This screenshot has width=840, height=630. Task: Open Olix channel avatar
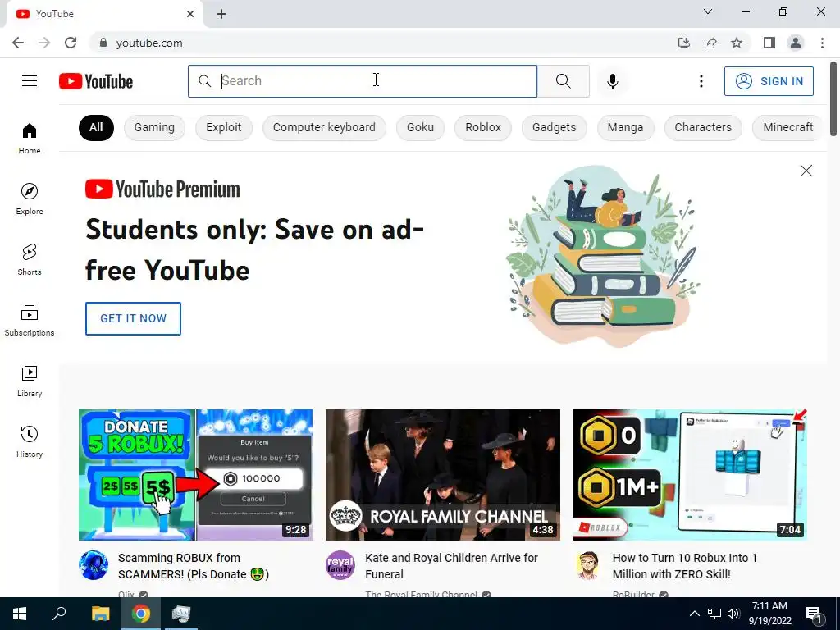point(94,564)
